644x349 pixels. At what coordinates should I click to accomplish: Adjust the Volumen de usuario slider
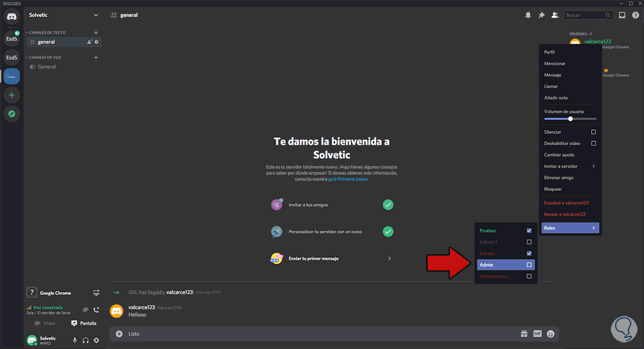(x=570, y=118)
